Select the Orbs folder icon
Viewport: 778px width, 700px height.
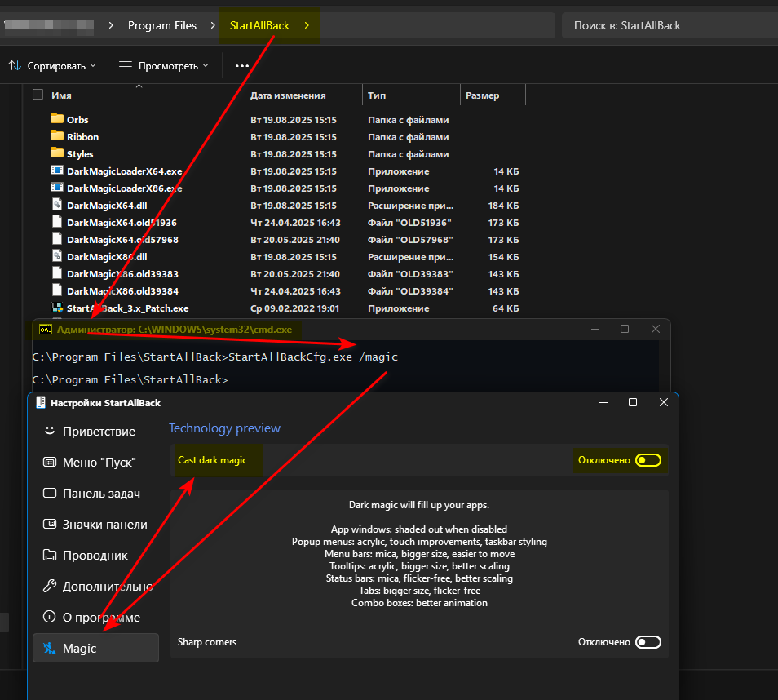57,118
